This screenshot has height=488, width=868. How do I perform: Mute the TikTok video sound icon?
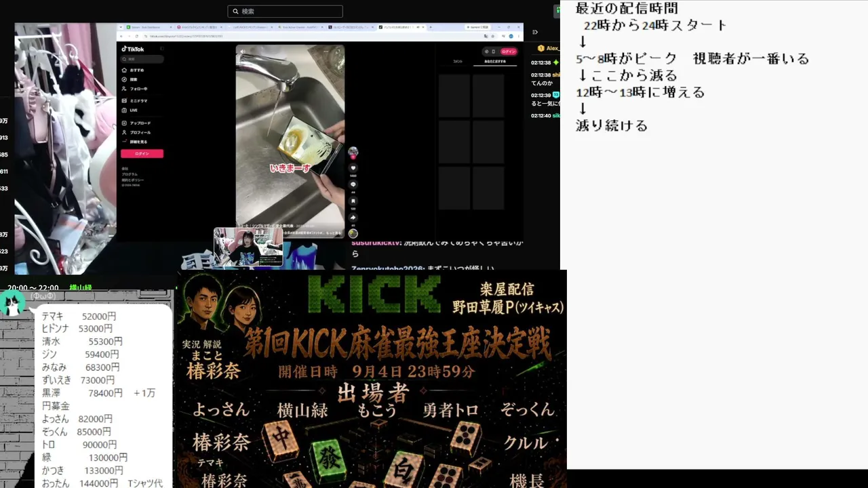pyautogui.click(x=242, y=52)
